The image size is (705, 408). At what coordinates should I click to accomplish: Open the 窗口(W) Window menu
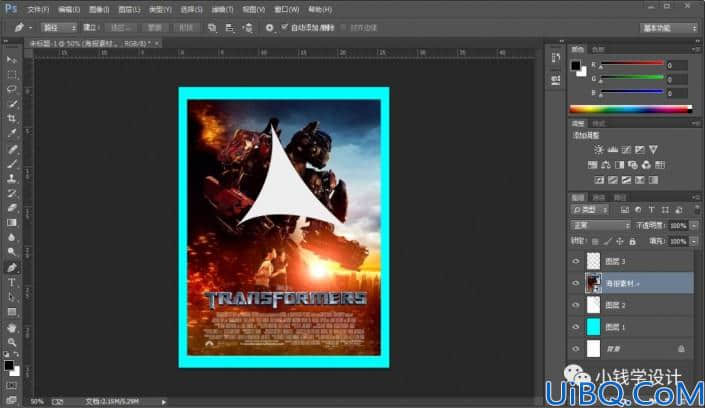pyautogui.click(x=286, y=9)
